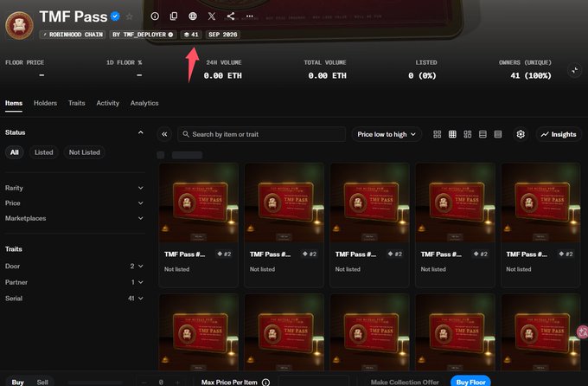Expand the Marketplaces filter
The image size is (588, 386).
click(x=74, y=218)
